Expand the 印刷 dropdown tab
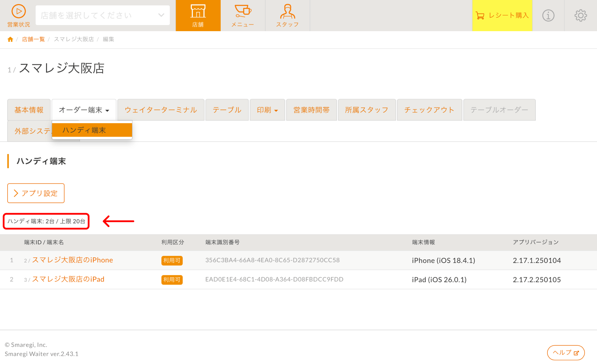 [267, 110]
